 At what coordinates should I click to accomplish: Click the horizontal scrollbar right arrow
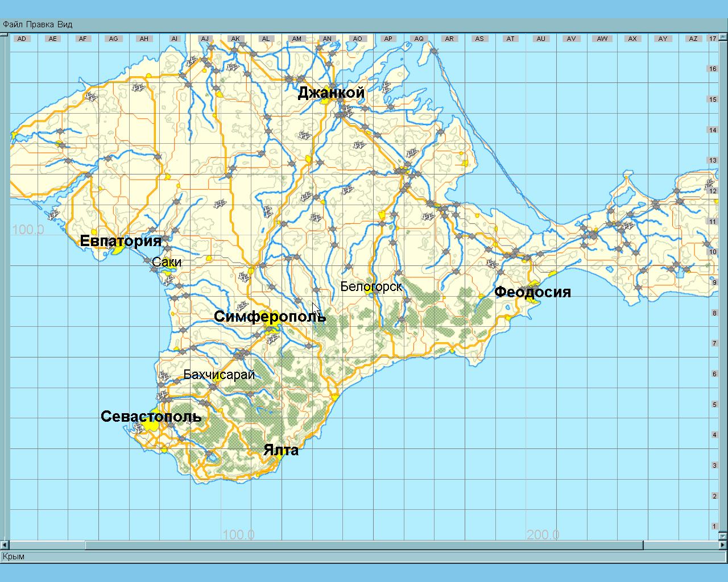723,546
